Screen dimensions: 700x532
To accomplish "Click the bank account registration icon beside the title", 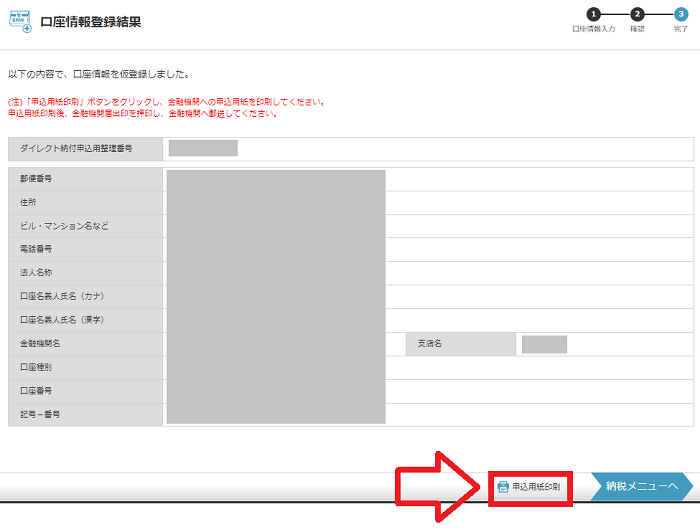I will 21,22.
